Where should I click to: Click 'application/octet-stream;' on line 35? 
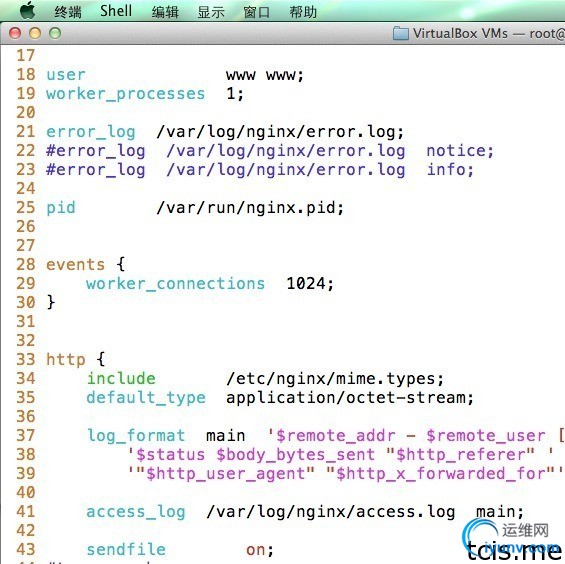point(350,398)
